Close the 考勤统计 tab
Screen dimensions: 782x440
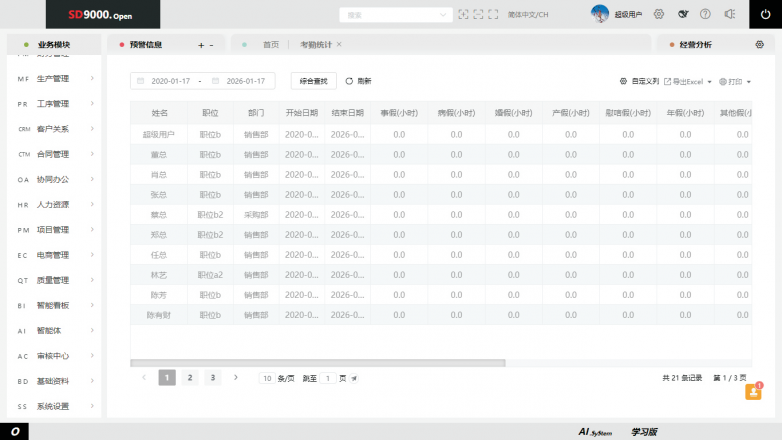pos(339,45)
